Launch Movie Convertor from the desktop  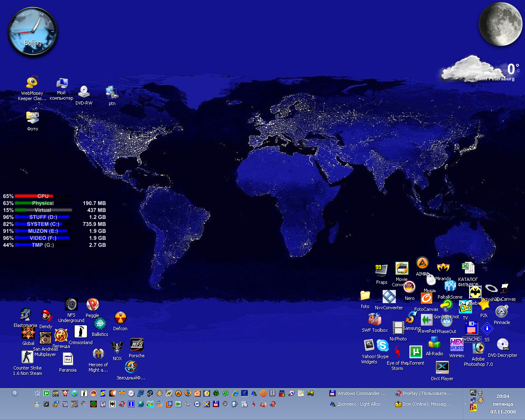[402, 269]
